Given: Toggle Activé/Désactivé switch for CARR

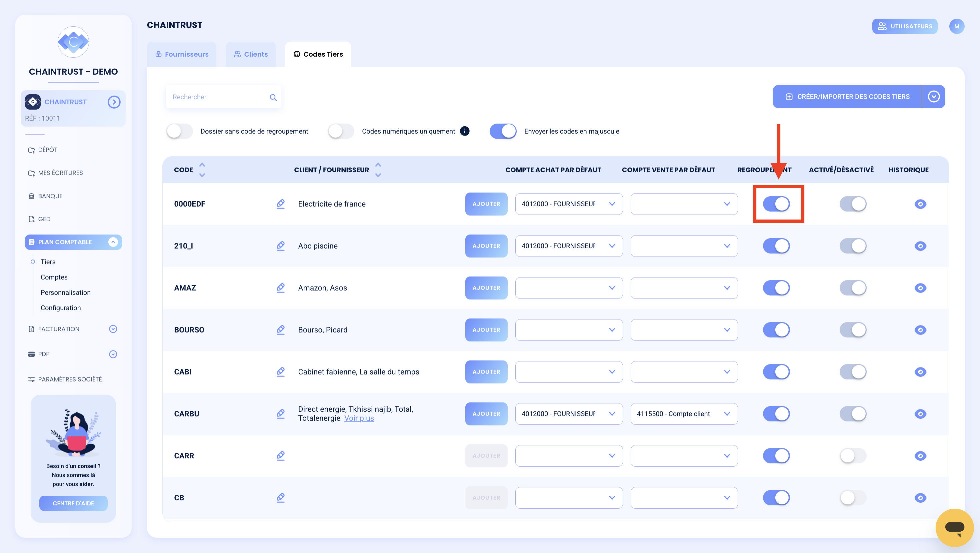Looking at the screenshot, I should pyautogui.click(x=853, y=456).
